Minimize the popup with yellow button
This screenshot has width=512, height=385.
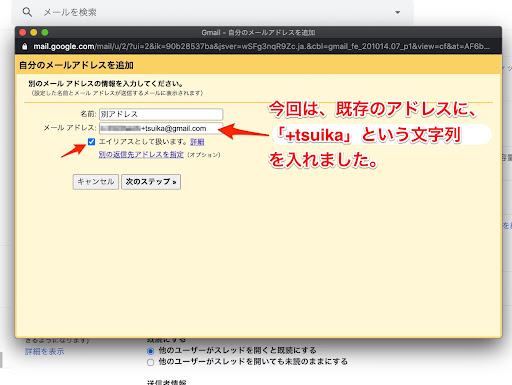34,32
